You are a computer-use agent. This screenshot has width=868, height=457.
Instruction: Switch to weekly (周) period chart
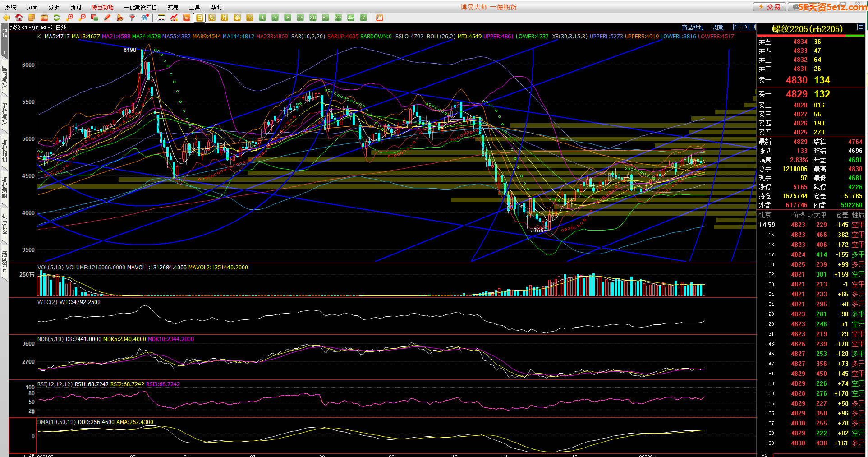(x=212, y=18)
